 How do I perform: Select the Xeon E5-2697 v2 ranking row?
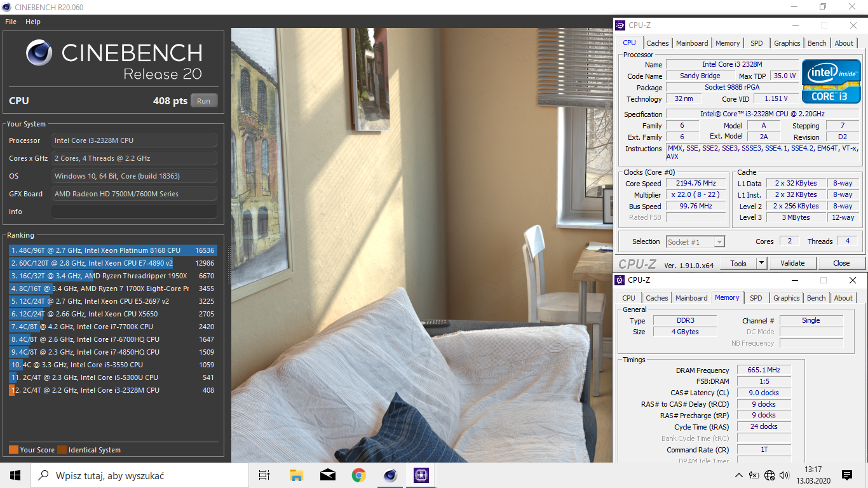pos(113,301)
